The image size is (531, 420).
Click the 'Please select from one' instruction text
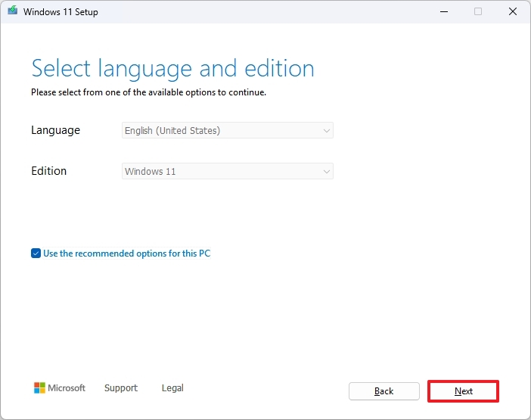point(148,92)
